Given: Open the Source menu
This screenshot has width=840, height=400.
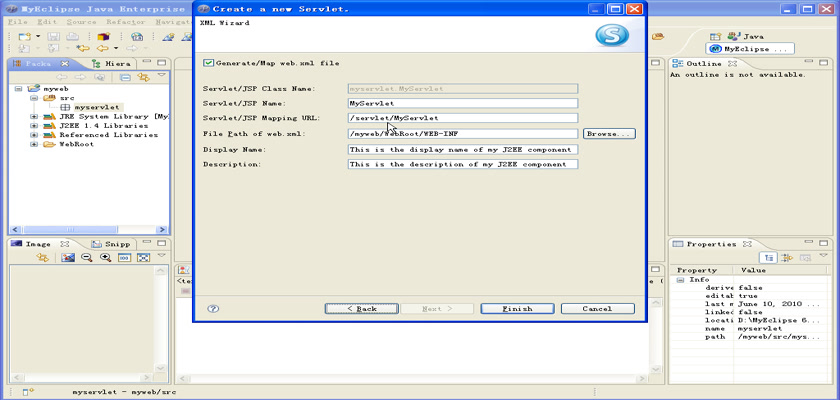Looking at the screenshot, I should point(81,22).
